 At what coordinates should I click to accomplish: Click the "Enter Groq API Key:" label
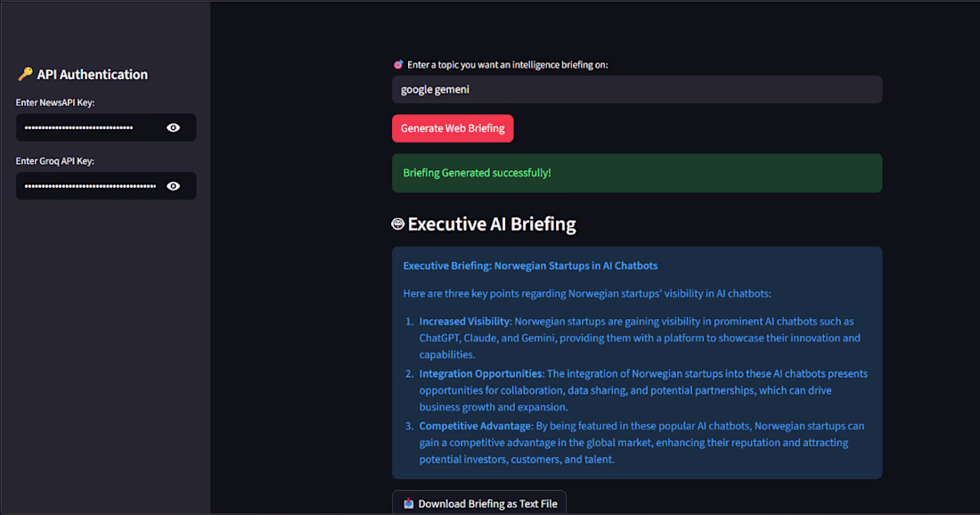(55, 161)
